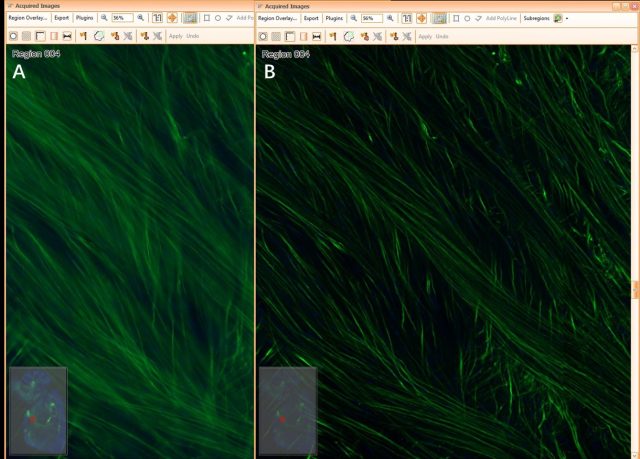Set 1:1 zoom in left window
This screenshot has width=640, height=459.
pyautogui.click(x=158, y=18)
